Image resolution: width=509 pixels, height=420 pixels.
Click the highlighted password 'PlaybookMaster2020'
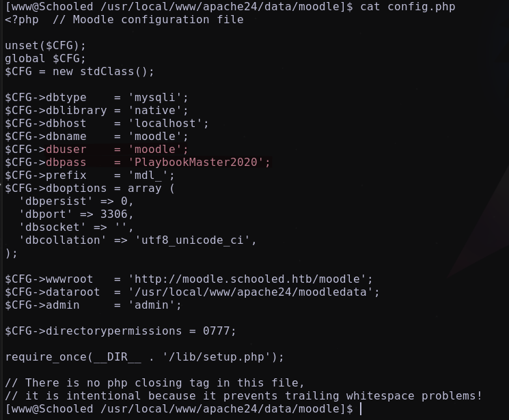[196, 163]
